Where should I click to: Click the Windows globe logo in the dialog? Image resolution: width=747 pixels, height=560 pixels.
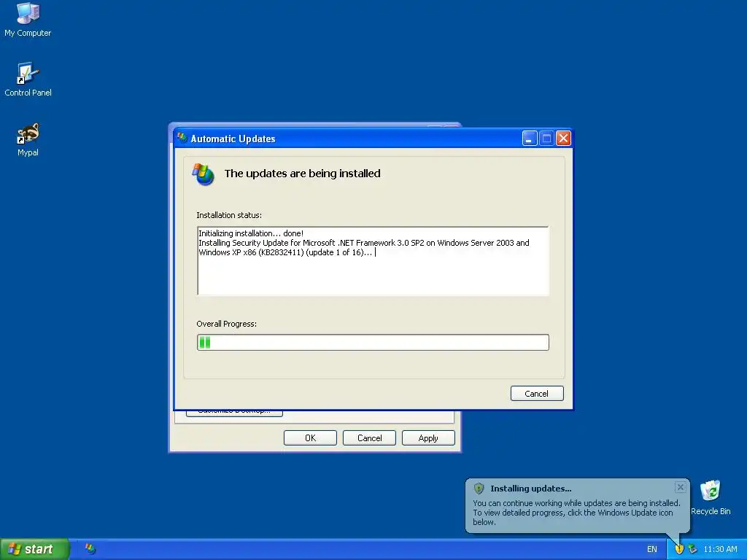(x=204, y=174)
